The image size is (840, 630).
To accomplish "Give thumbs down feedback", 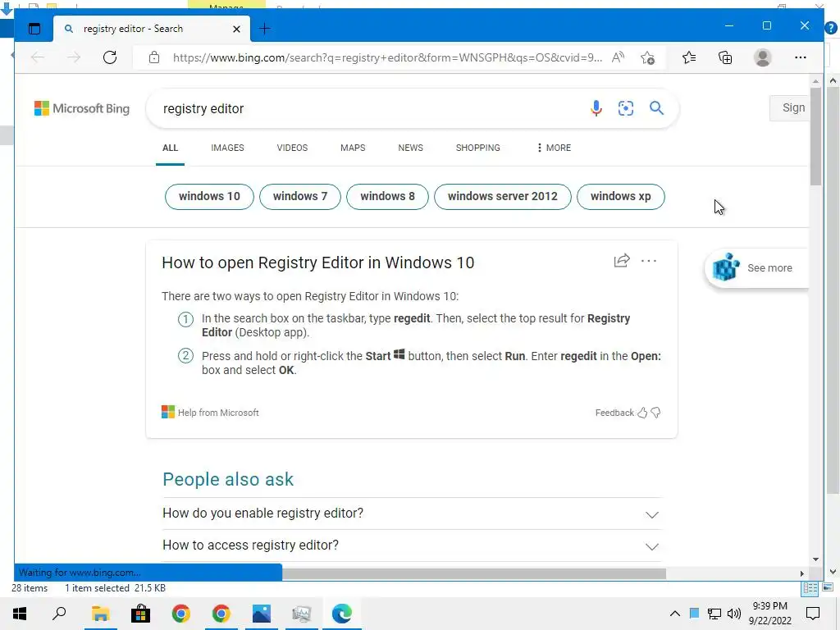I will 655,413.
